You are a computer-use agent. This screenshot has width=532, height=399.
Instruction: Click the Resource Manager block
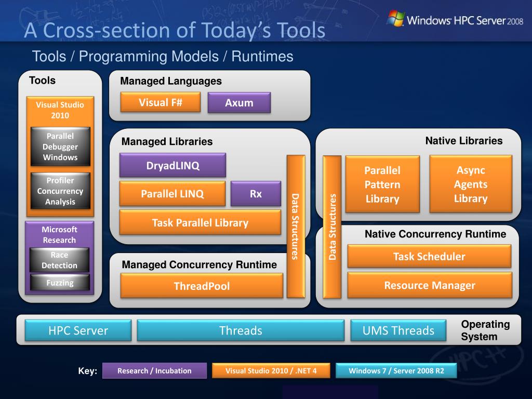(430, 285)
